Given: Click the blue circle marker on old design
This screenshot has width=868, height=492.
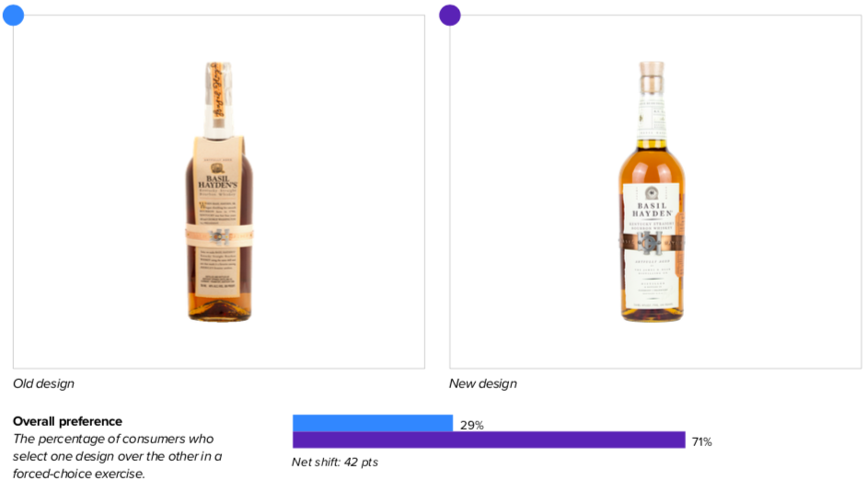Looking at the screenshot, I should [x=13, y=15].
